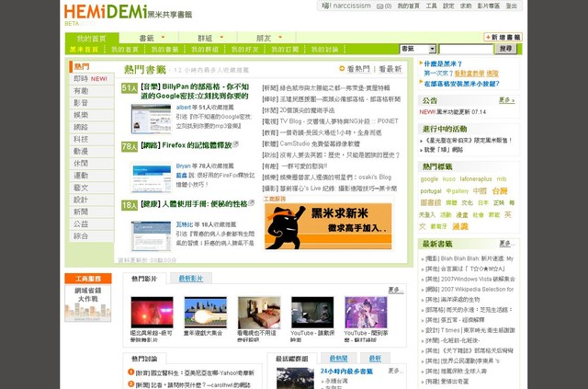
Task: Open the external link icon beside 人體使用手冊 bookmark
Action: (251, 203)
